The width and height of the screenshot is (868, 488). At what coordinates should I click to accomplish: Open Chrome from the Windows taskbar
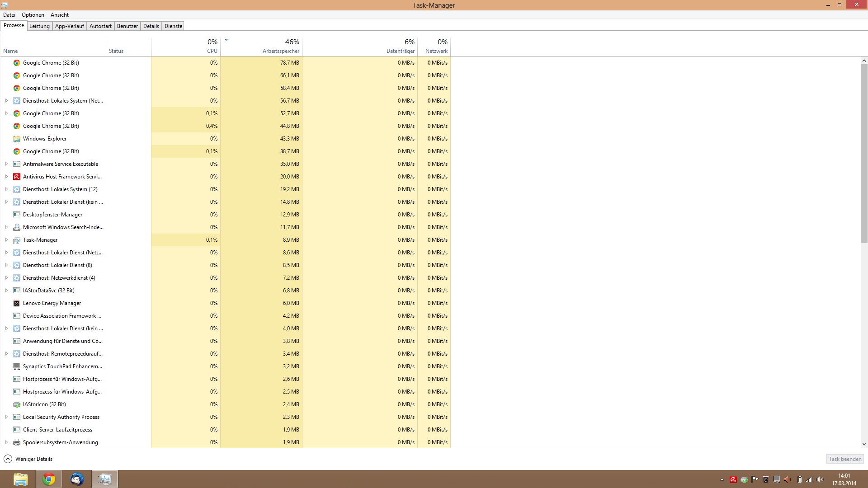(x=49, y=479)
